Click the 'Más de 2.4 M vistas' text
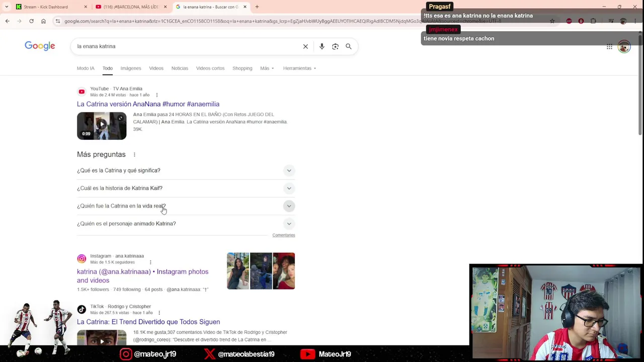This screenshot has height=362, width=644. pyautogui.click(x=108, y=95)
